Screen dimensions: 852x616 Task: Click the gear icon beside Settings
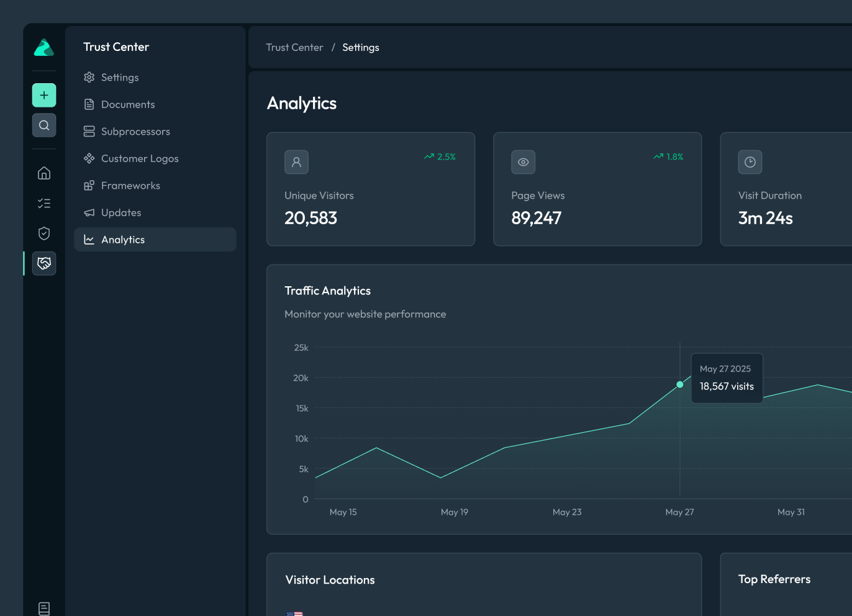pos(89,77)
